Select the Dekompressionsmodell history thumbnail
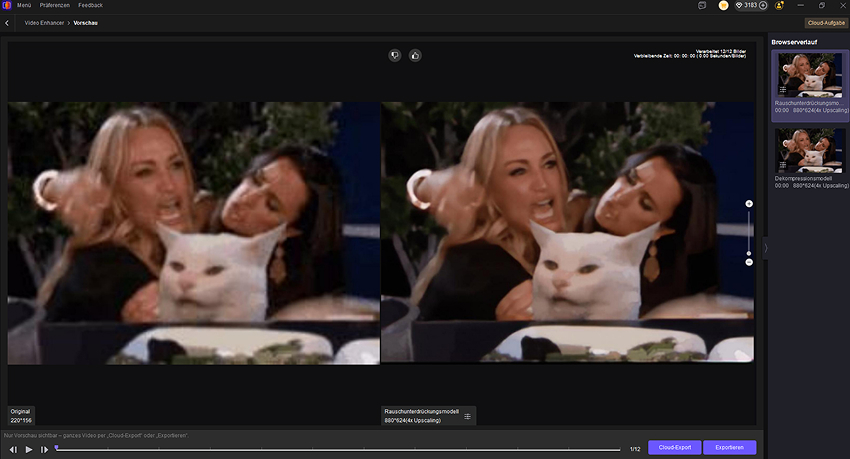850x459 pixels. (x=810, y=151)
